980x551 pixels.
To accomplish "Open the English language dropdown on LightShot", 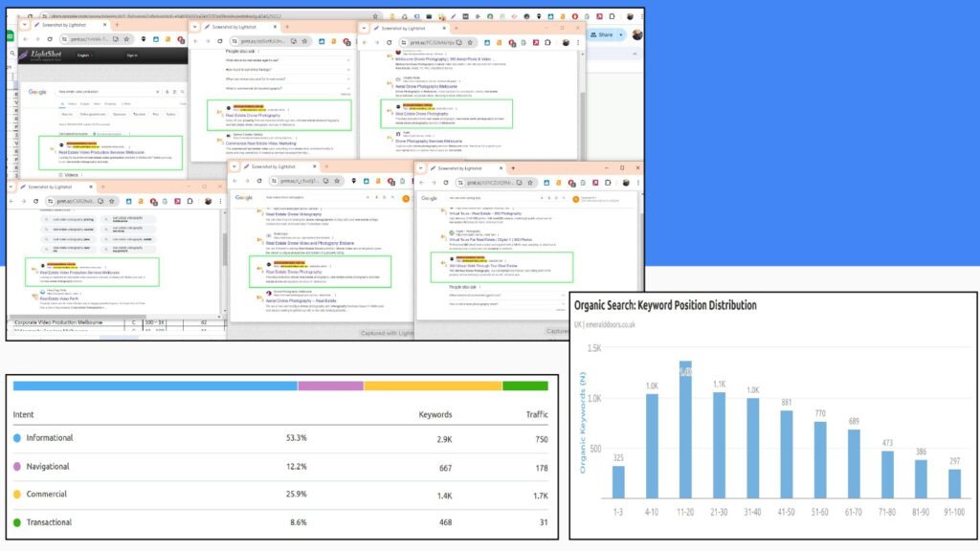I will 86,55.
